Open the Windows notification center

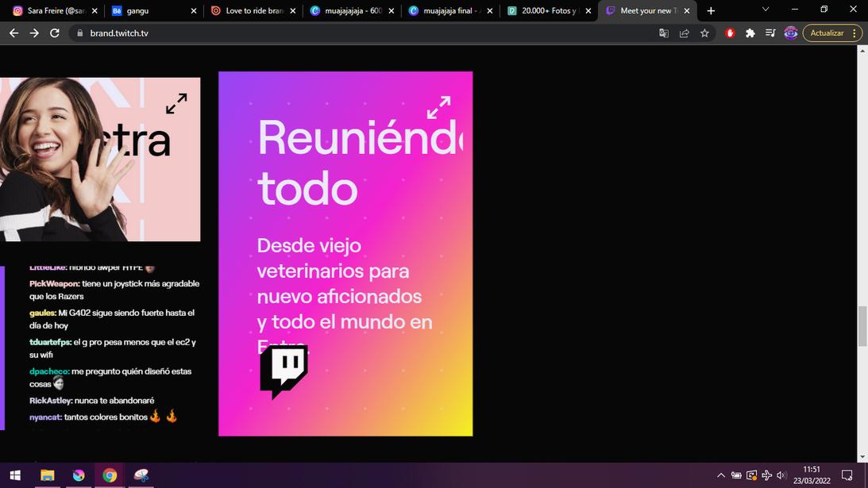pyautogui.click(x=847, y=475)
